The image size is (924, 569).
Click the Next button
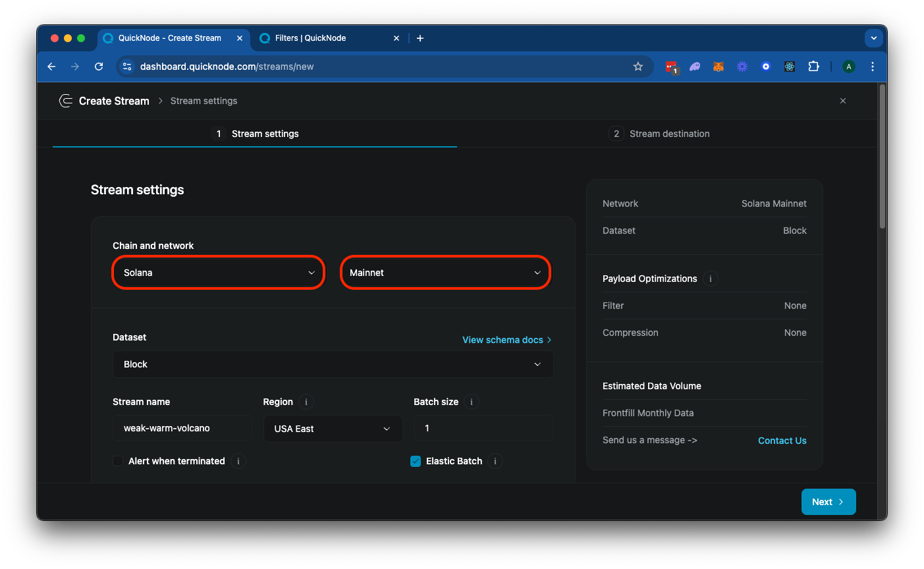point(829,502)
